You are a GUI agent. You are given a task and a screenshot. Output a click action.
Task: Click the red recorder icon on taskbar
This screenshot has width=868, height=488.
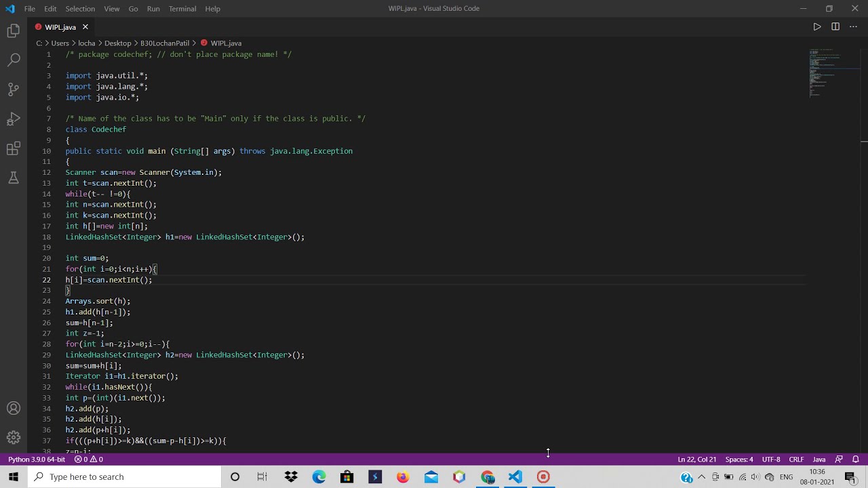[x=543, y=477]
